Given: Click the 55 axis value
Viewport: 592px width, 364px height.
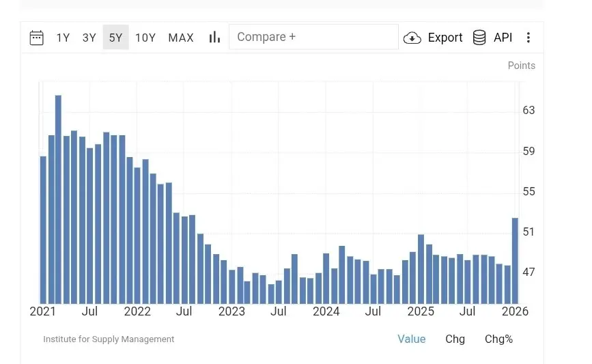Looking at the screenshot, I should (x=528, y=191).
